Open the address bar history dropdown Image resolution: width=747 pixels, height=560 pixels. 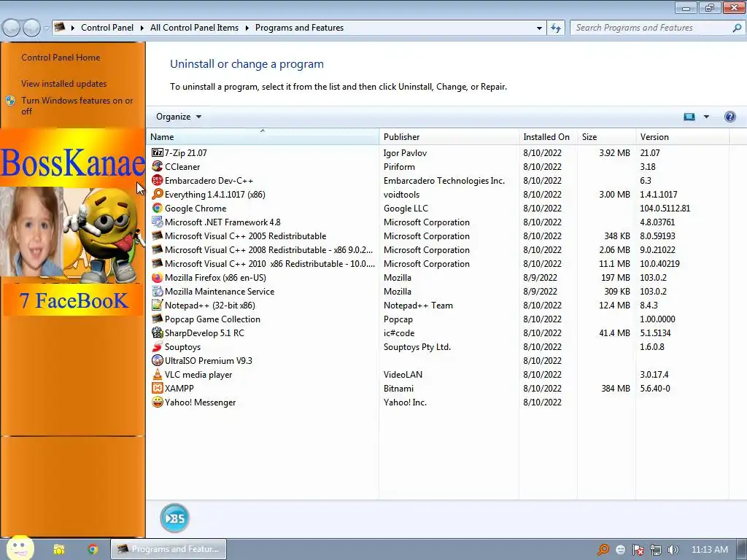point(539,28)
